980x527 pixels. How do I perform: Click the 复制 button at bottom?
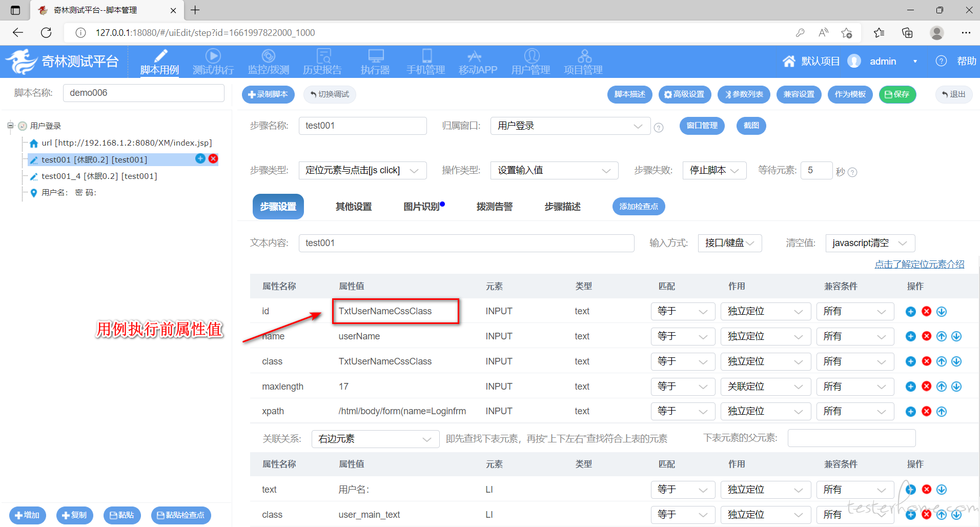tap(74, 515)
